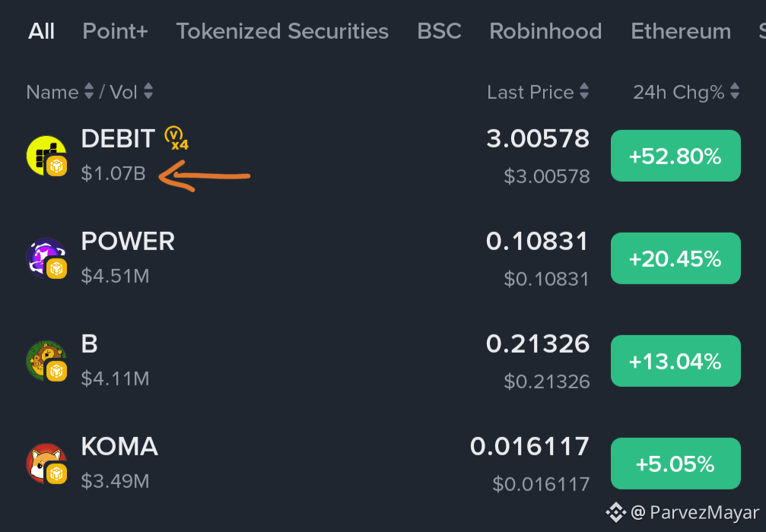The image size is (766, 532).
Task: Switch to the Point+ tab
Action: coord(116,31)
